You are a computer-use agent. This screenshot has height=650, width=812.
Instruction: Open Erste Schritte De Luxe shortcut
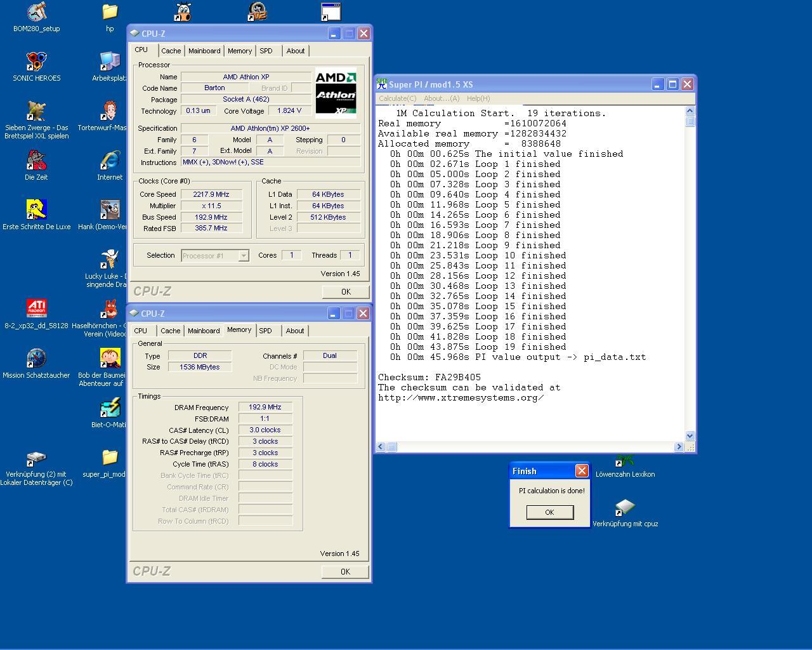[x=36, y=215]
